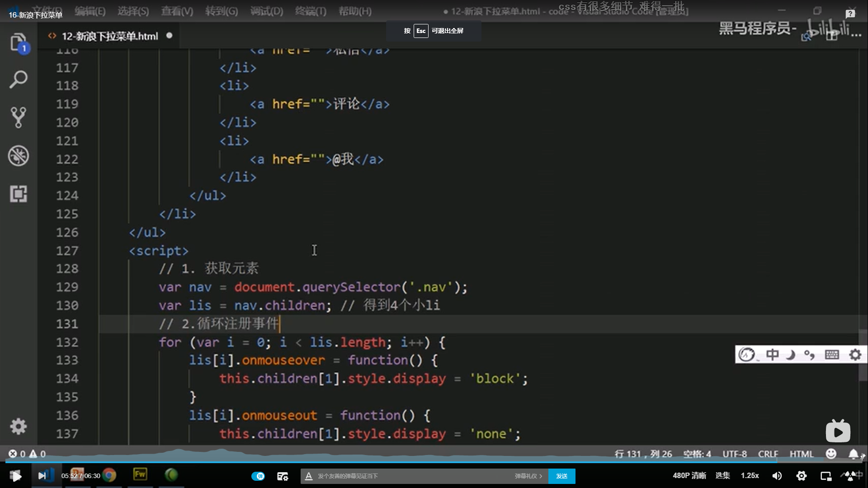Click the comment '// 2.循环注册事件'
This screenshot has height=488, width=868.
click(x=219, y=324)
